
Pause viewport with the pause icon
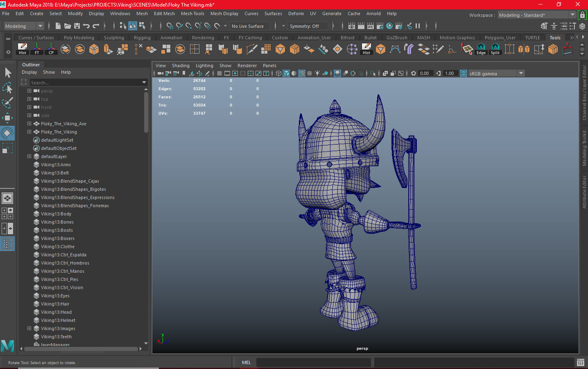coord(418,26)
